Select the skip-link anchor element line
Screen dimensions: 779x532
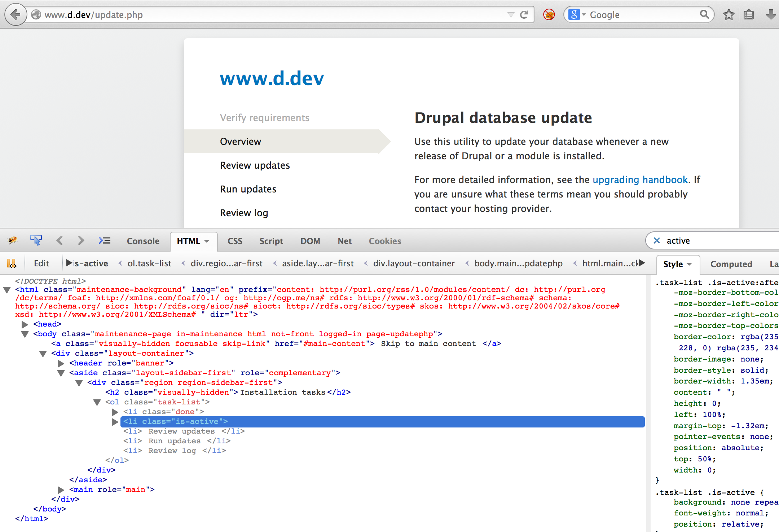pos(276,343)
